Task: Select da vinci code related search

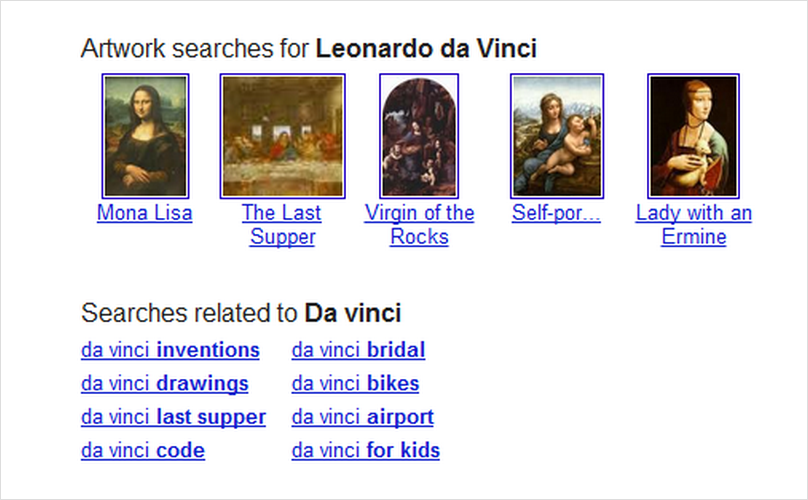Action: tap(143, 451)
